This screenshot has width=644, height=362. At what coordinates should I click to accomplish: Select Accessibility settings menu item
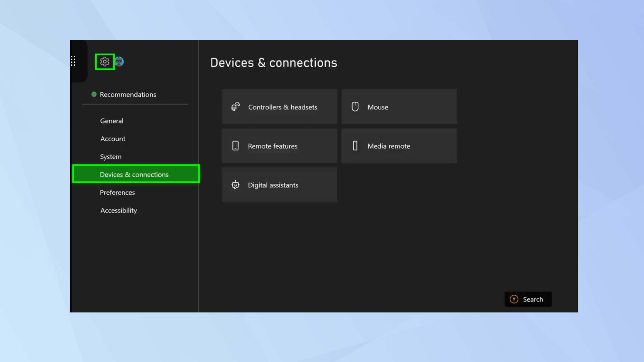pos(118,210)
